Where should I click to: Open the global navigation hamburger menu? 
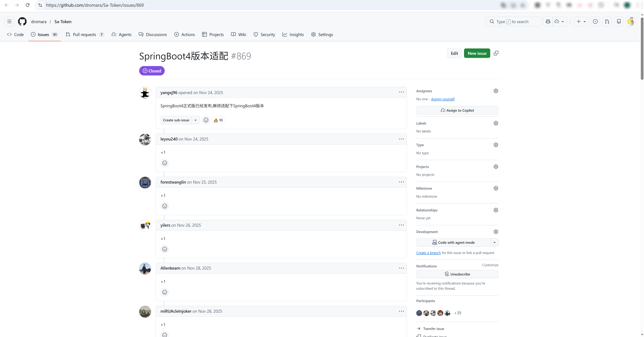coord(9,21)
